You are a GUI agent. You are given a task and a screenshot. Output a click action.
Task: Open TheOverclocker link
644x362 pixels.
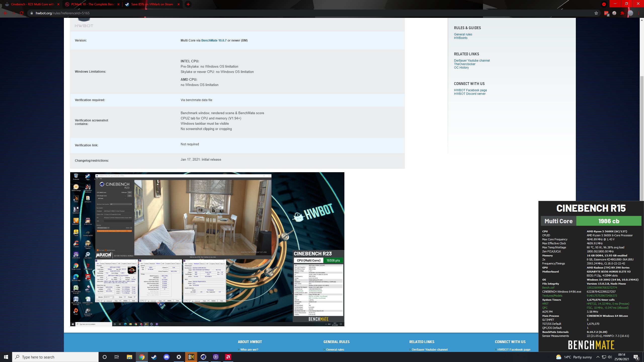[465, 64]
